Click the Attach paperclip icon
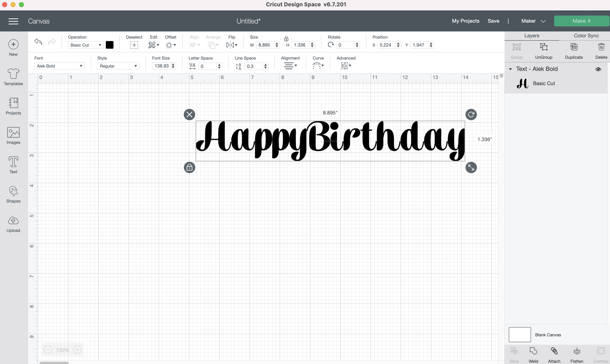 click(x=554, y=351)
